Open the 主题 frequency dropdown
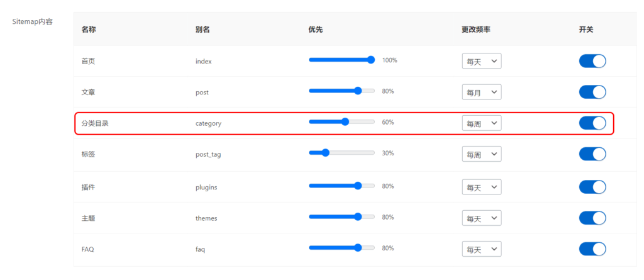 tap(481, 218)
